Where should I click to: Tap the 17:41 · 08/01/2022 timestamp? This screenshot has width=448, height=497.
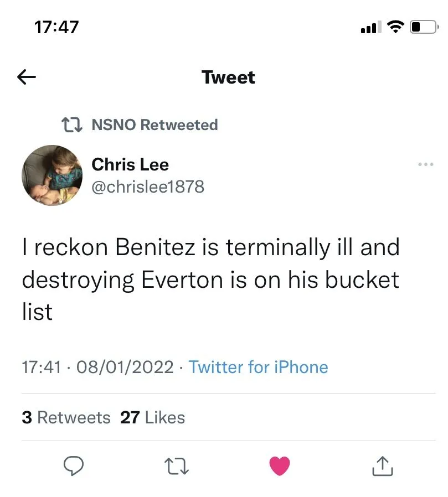tap(97, 367)
